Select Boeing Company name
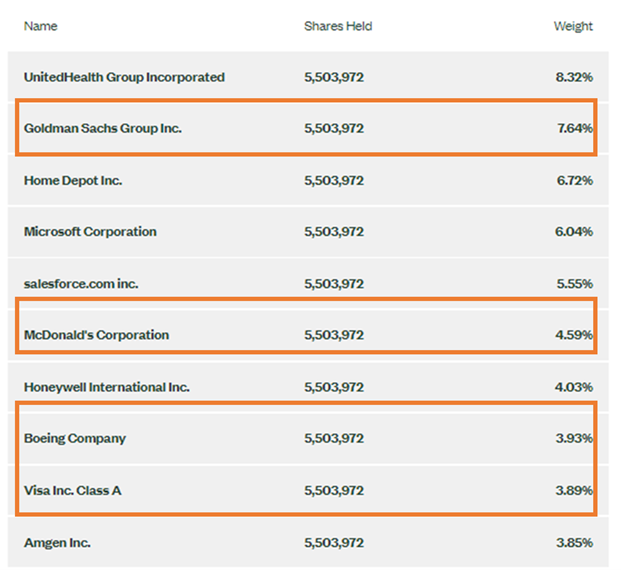621x570 pixels. [x=74, y=438]
